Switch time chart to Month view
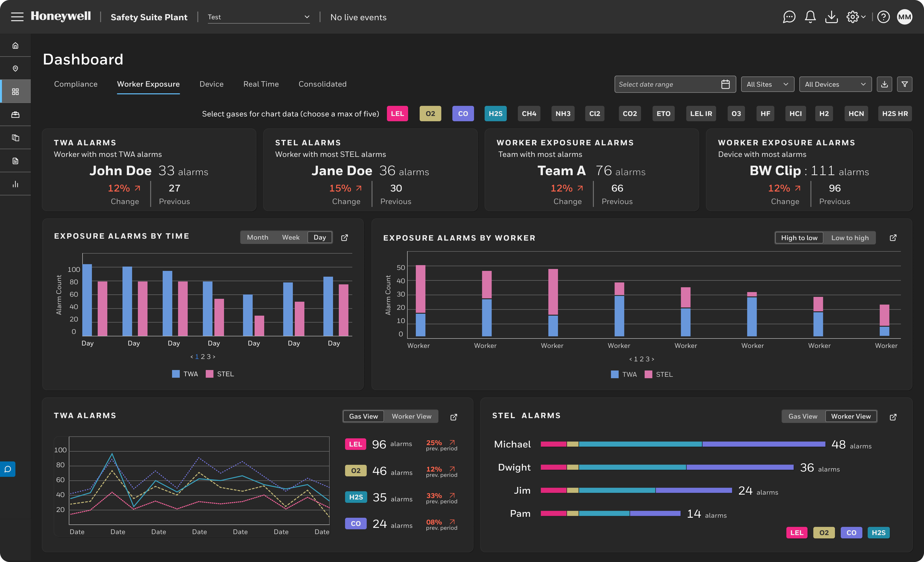924x562 pixels. pyautogui.click(x=258, y=237)
